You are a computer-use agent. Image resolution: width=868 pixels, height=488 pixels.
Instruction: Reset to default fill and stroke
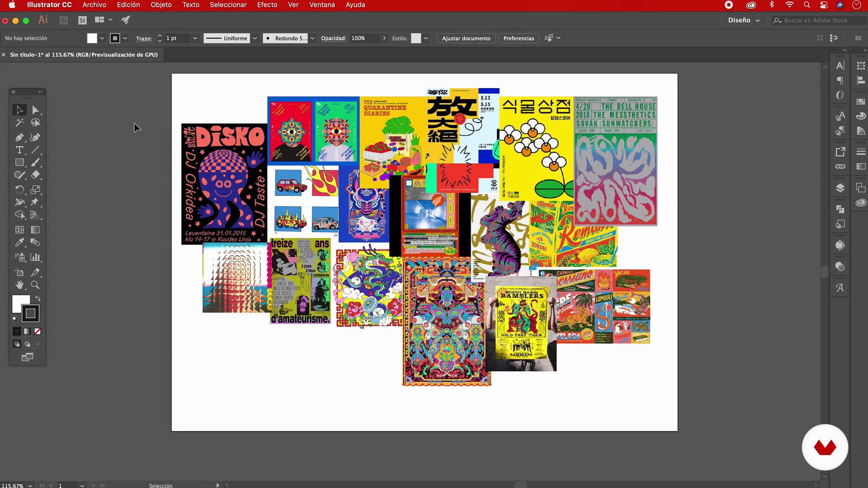pyautogui.click(x=15, y=319)
